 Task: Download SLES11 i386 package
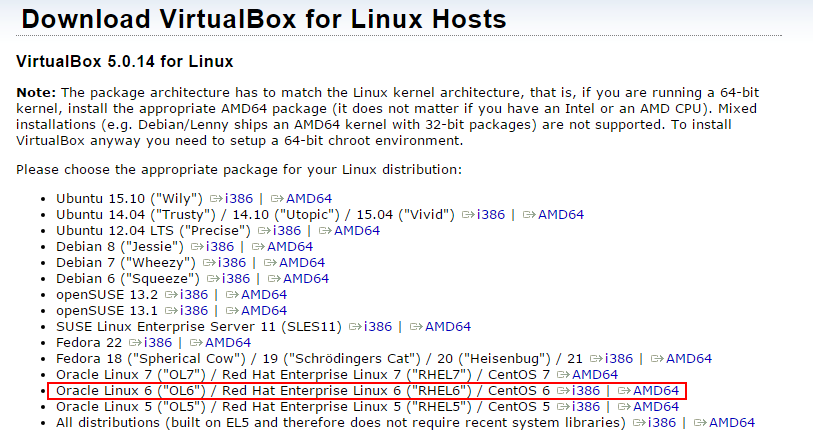378,327
